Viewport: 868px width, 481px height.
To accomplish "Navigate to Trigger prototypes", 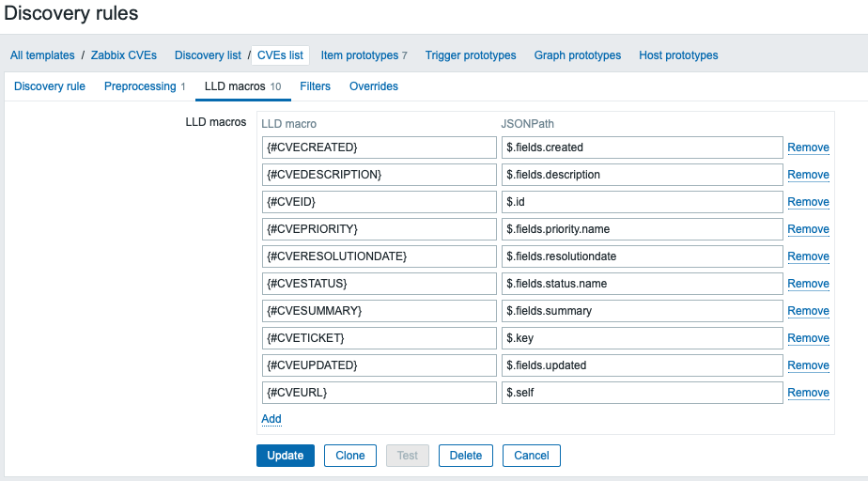I will [471, 55].
